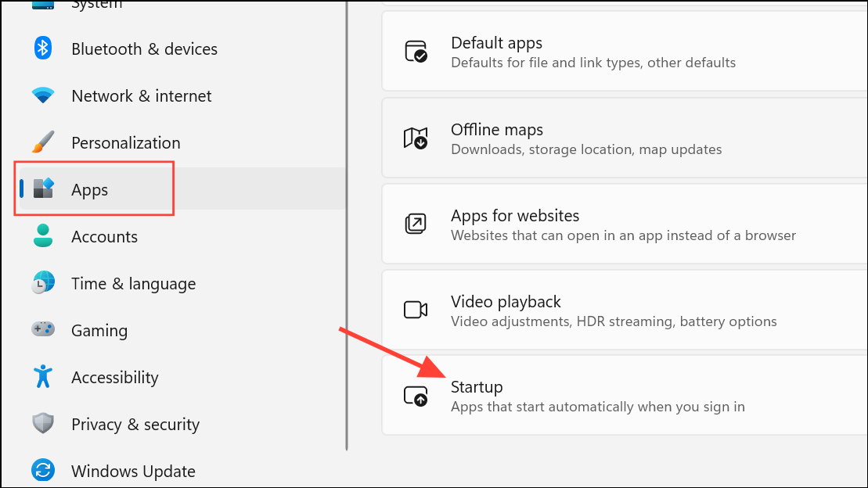
Task: Go to Privacy & security settings
Action: click(x=135, y=425)
